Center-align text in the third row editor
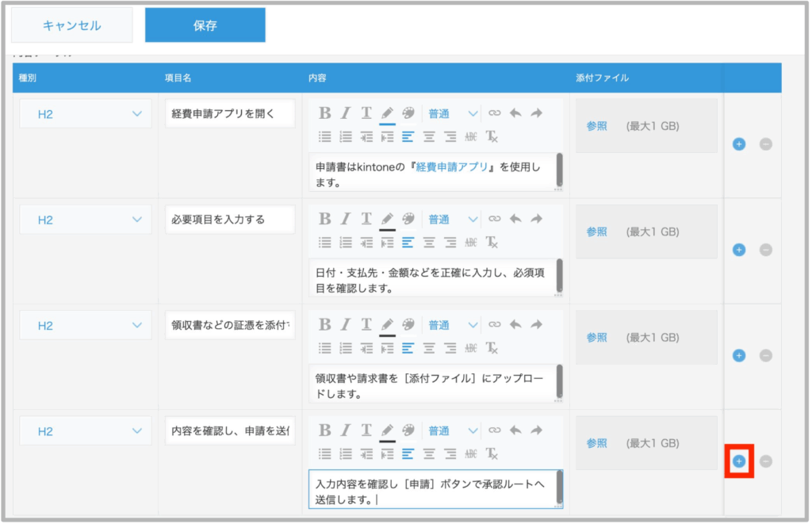This screenshot has width=812, height=524. (429, 347)
